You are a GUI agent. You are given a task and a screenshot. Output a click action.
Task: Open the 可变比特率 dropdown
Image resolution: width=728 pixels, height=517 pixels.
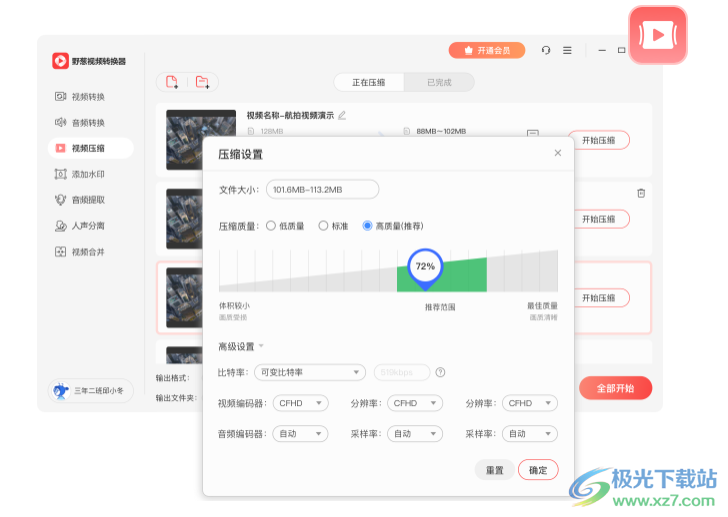click(310, 372)
